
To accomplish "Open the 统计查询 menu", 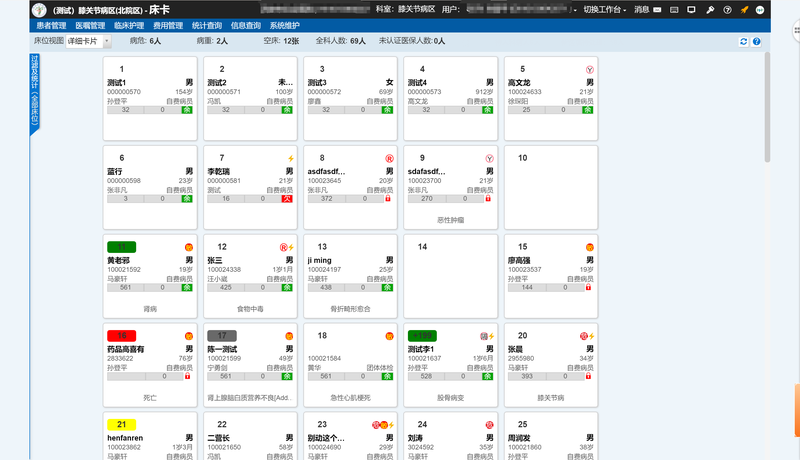I will tap(207, 25).
